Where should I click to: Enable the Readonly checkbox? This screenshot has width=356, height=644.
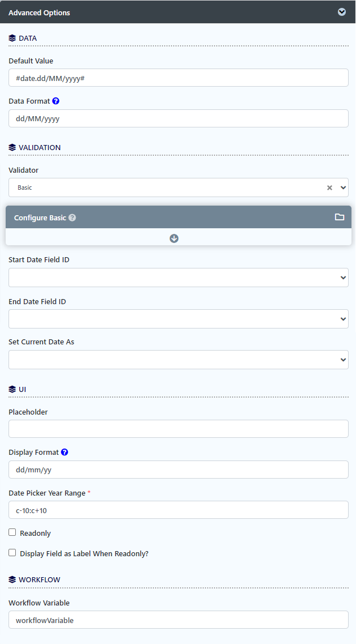point(12,532)
